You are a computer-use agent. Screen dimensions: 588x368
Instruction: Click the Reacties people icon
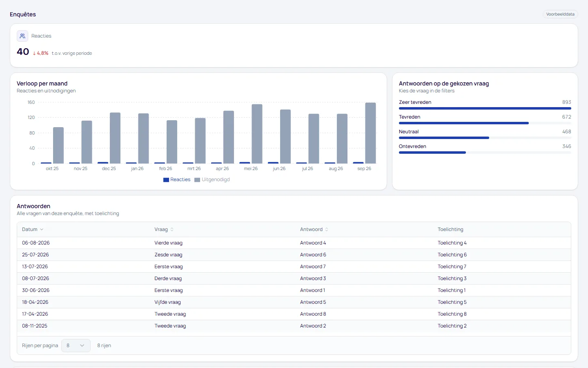[x=22, y=36]
